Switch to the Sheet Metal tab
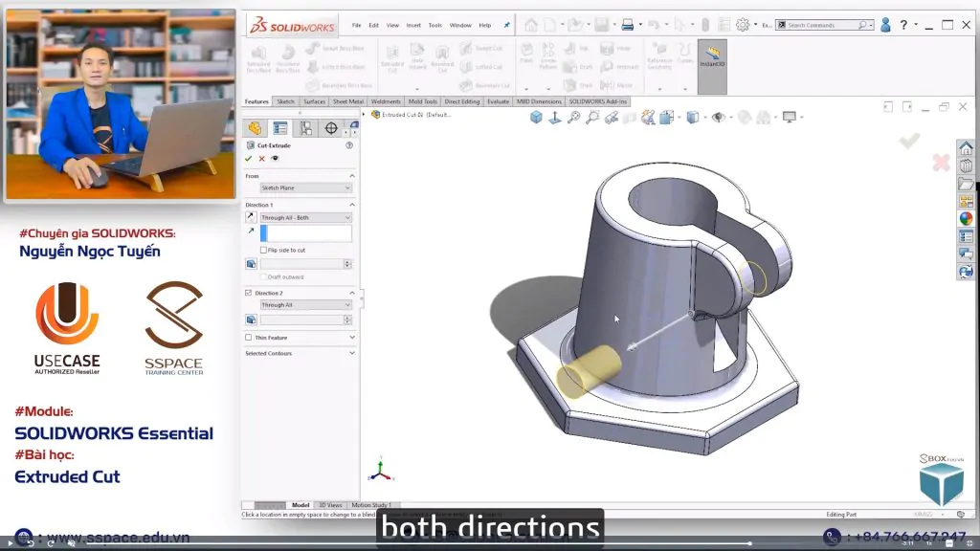The height and width of the screenshot is (551, 980). point(348,101)
